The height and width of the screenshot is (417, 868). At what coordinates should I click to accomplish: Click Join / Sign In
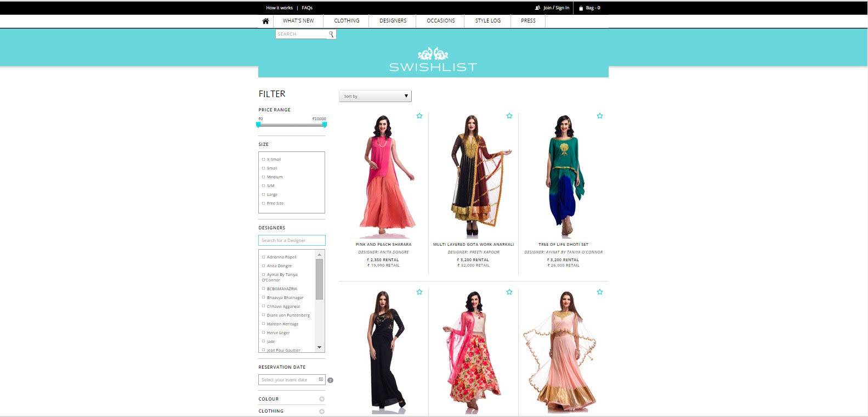tap(556, 8)
